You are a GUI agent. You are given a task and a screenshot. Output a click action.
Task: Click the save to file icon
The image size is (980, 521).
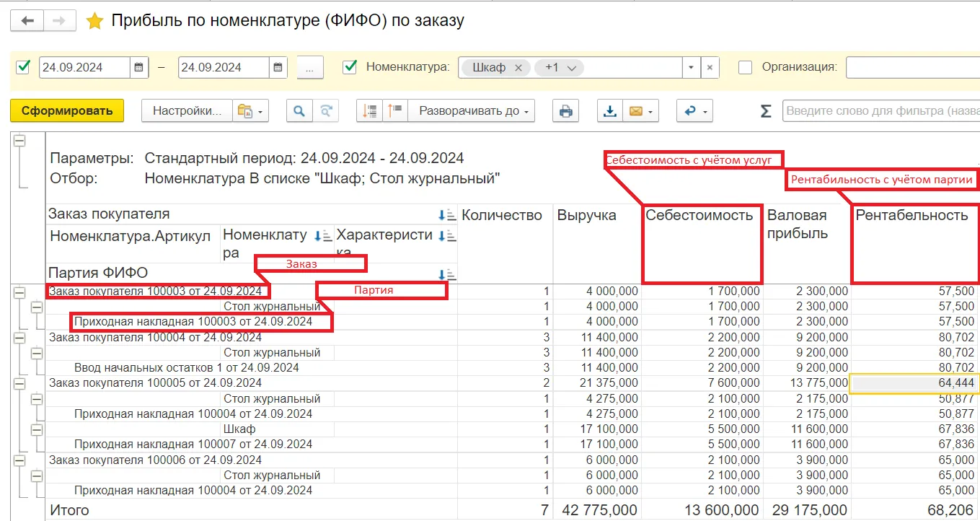click(x=610, y=110)
